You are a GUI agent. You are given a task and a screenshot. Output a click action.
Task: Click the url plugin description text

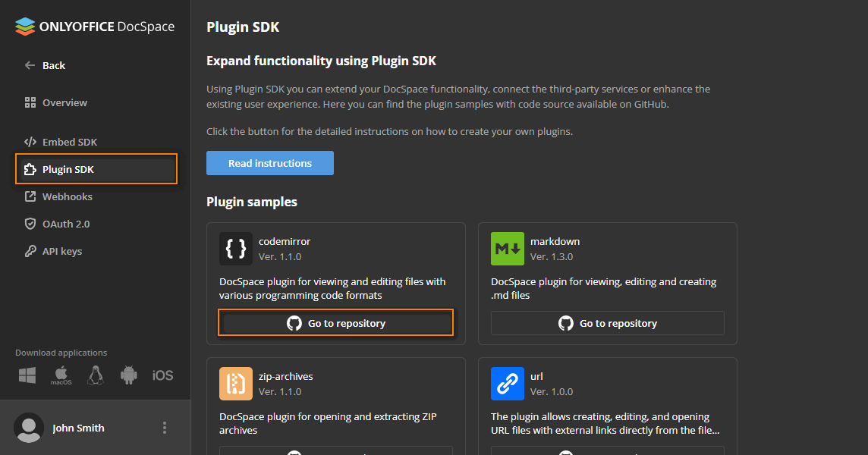tap(605, 423)
